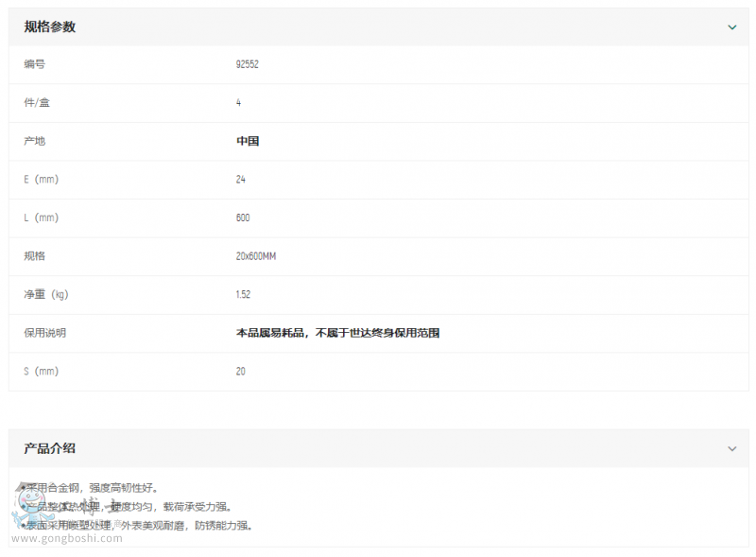The image size is (756, 557).
Task: Click the E (mm) value 24
Action: pyautogui.click(x=240, y=180)
